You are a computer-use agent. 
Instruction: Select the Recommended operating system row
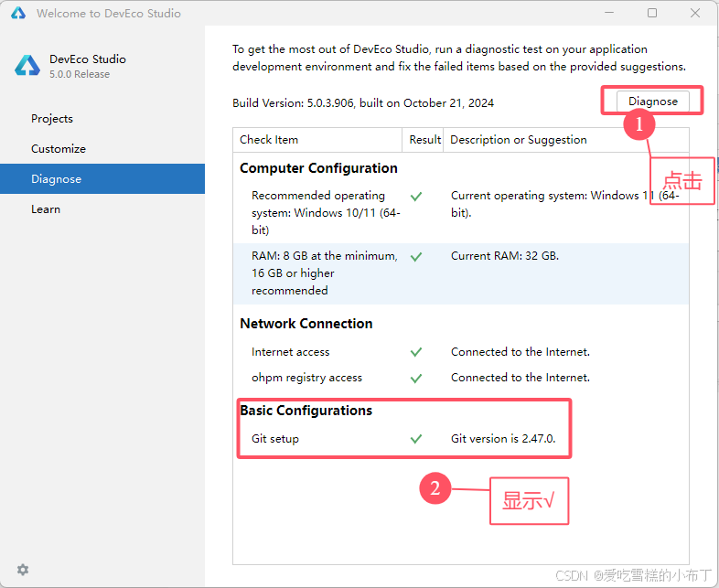[x=461, y=213]
